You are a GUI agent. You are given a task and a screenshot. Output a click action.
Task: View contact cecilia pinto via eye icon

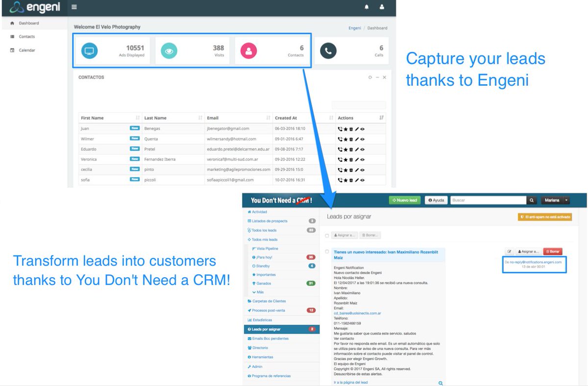pyautogui.click(x=363, y=170)
